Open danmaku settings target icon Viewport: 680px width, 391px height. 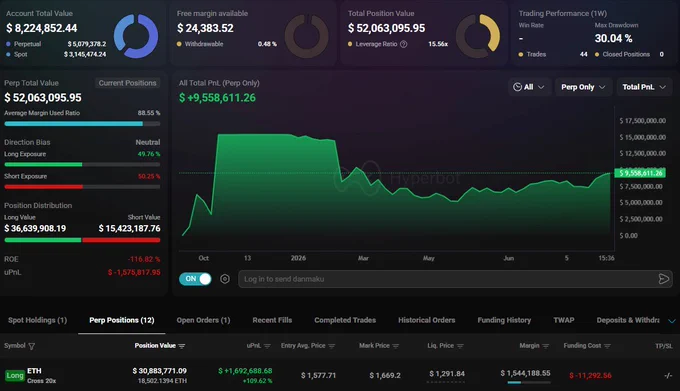pyautogui.click(x=225, y=279)
